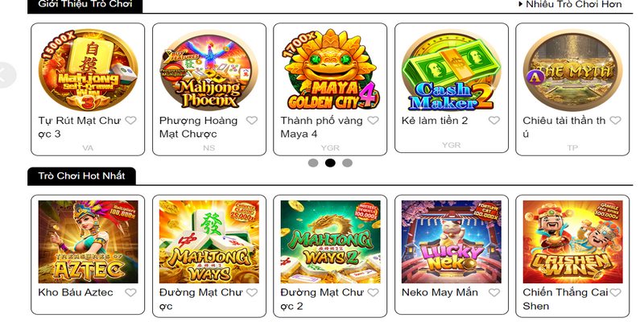
Task: Select the third carousel page dot
Action: pos(348,163)
